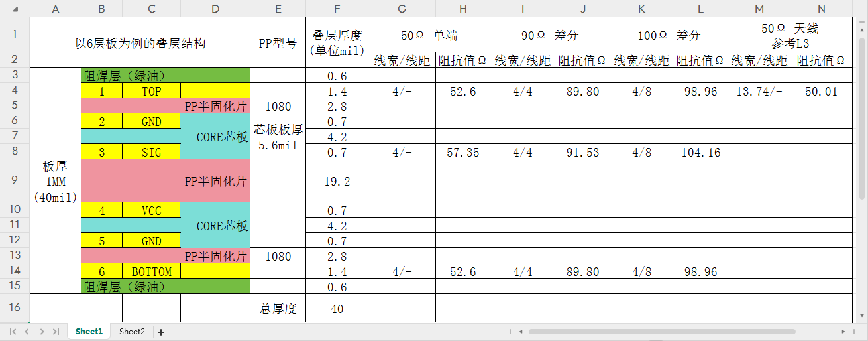Select the 57.35 impedance value
Image resolution: width=868 pixels, height=341 pixels.
[x=462, y=151]
